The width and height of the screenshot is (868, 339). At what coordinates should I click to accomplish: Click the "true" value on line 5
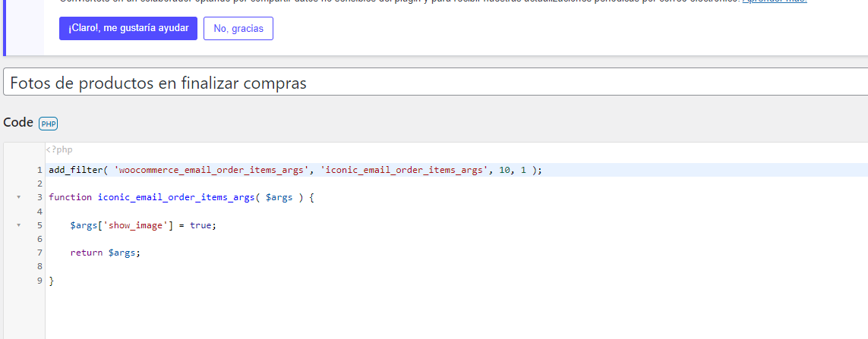(x=200, y=225)
